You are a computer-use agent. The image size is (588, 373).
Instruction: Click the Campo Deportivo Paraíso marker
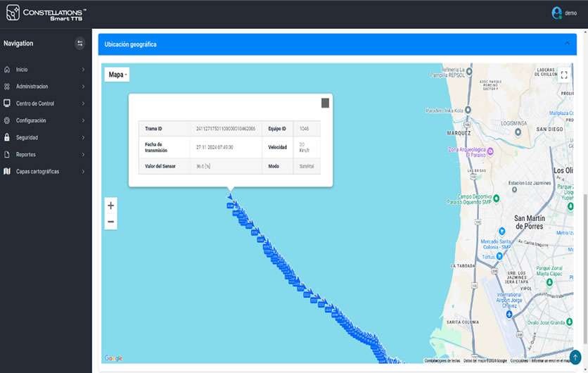click(x=496, y=198)
